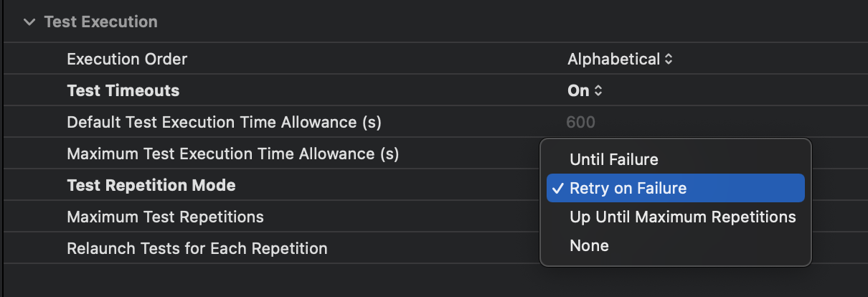Viewport: 868px width, 297px height.
Task: Choose Retry on Failure menu option
Action: (628, 189)
